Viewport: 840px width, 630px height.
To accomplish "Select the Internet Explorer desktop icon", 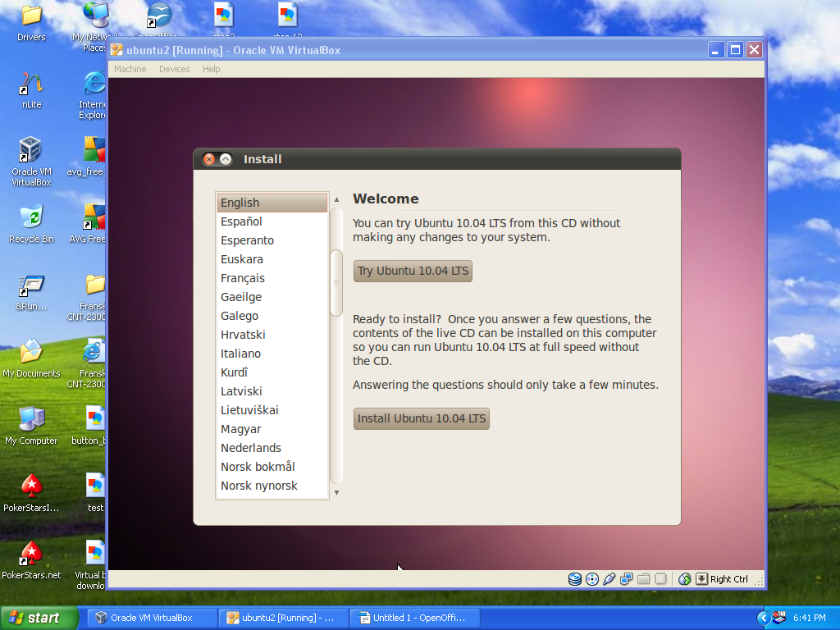I will (x=94, y=95).
